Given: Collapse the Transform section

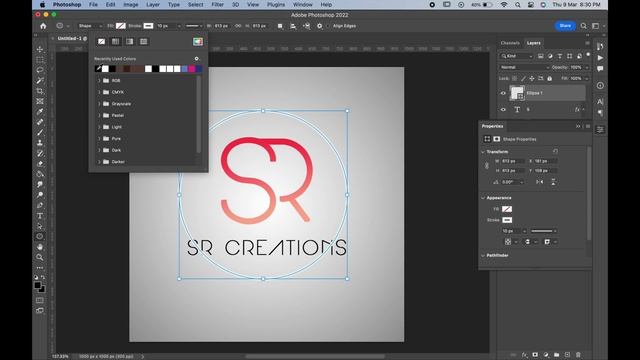Looking at the screenshot, I should point(483,152).
